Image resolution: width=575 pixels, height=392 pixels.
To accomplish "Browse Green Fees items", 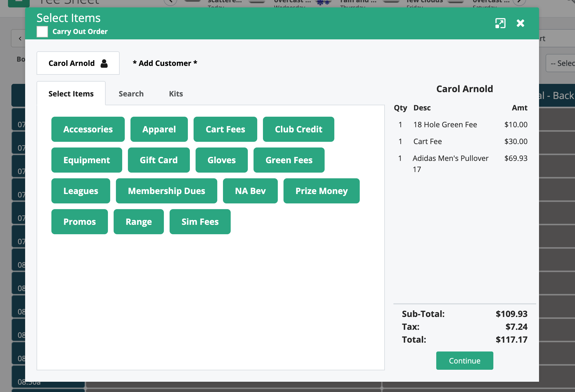I will [289, 160].
